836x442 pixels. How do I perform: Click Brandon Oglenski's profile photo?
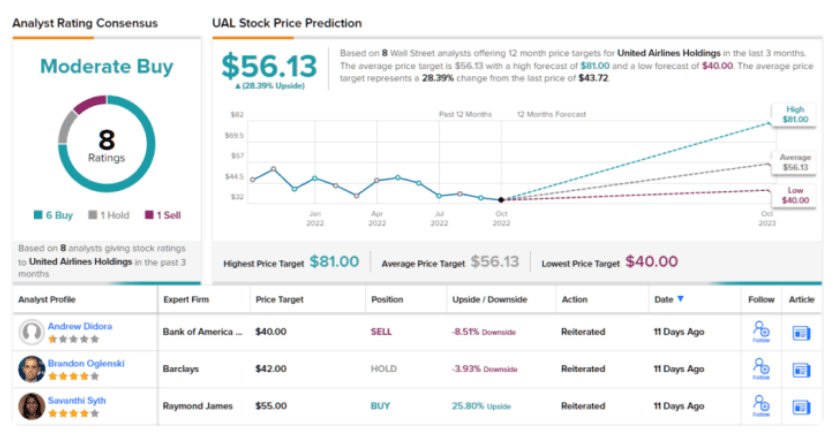click(x=32, y=369)
